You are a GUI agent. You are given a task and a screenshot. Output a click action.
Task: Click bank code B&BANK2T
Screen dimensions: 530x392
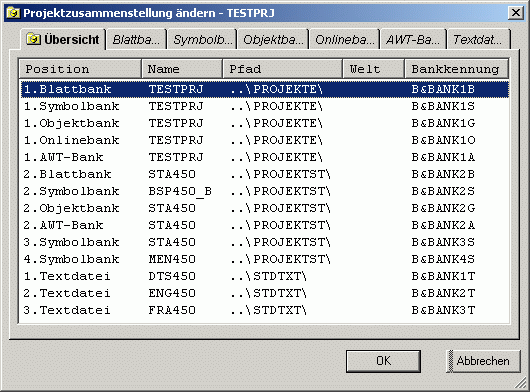(443, 293)
